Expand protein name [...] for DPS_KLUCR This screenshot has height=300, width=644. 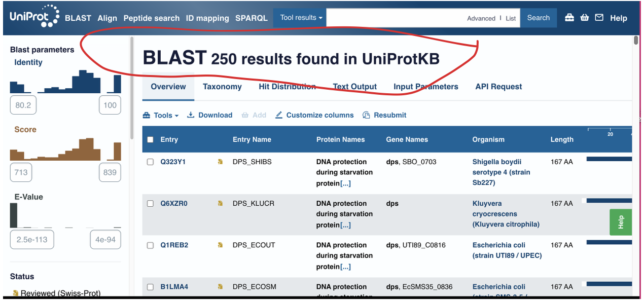345,224
